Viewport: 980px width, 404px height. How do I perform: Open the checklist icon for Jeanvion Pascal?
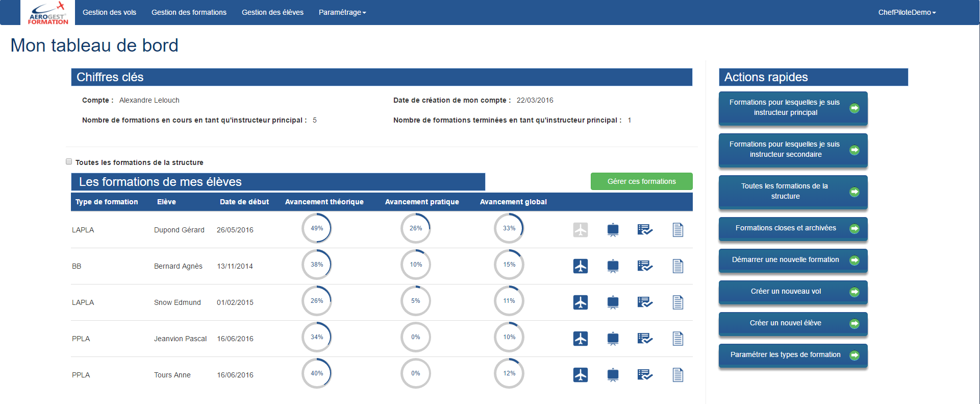click(x=645, y=339)
